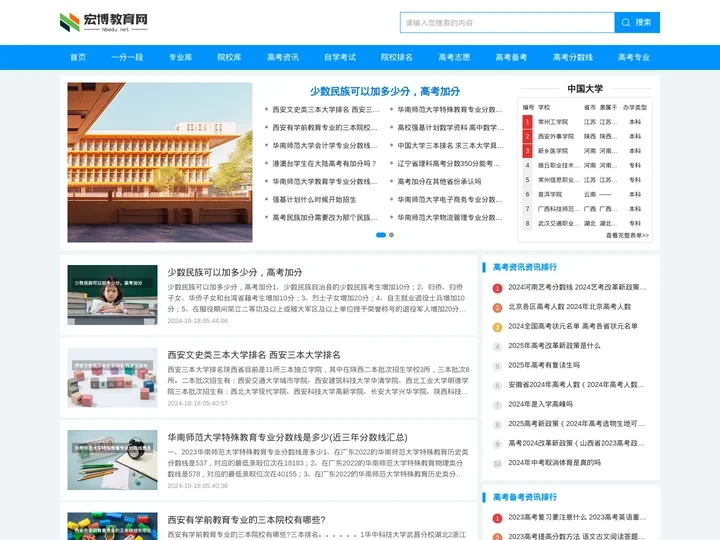Image resolution: width=720 pixels, height=540 pixels.
Task: Click 查看完整表单>> link
Action: pos(627,236)
